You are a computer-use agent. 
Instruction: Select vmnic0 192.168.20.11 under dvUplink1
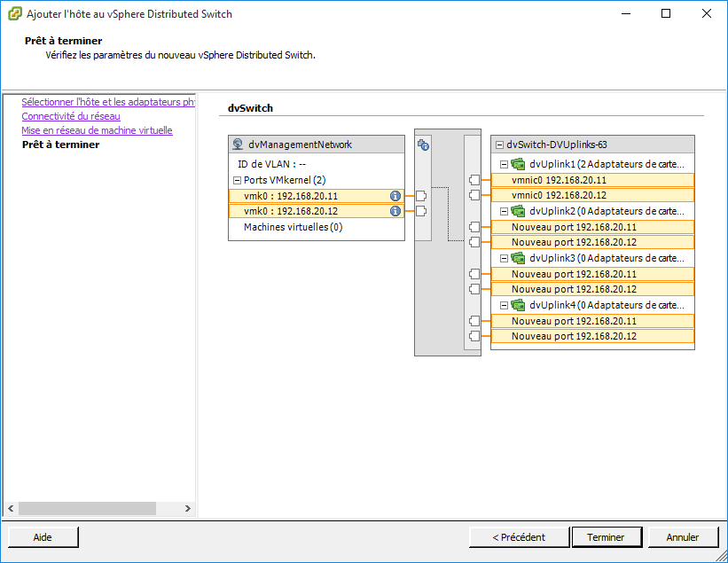pos(591,180)
